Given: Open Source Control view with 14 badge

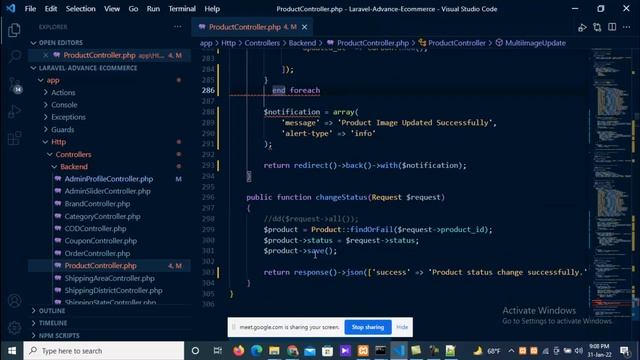Looking at the screenshot, I should click(x=14, y=84).
